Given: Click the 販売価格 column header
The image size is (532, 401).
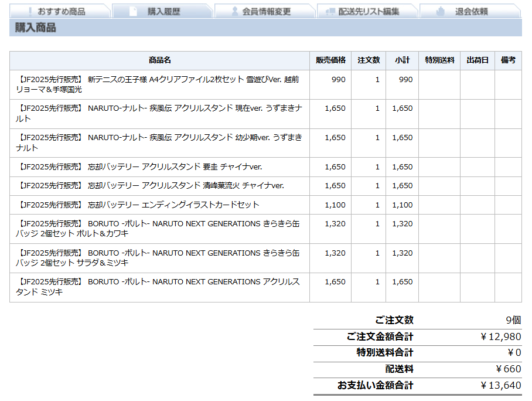Looking at the screenshot, I should click(x=330, y=60).
